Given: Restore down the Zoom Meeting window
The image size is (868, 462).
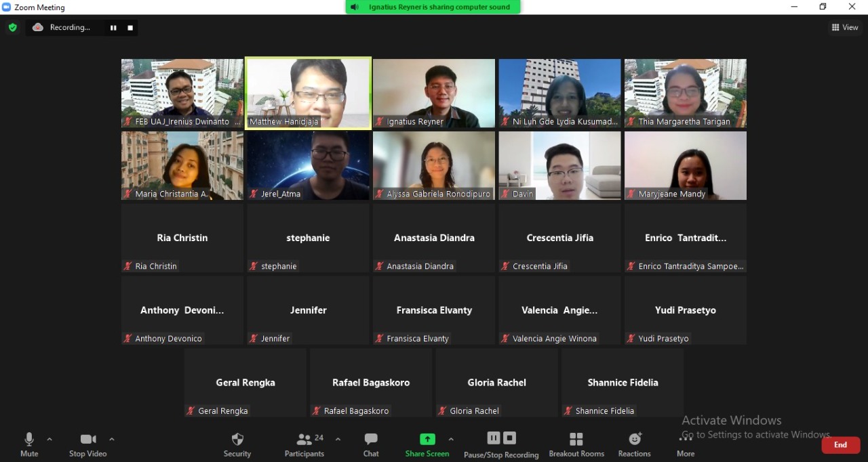Looking at the screenshot, I should coord(823,7).
